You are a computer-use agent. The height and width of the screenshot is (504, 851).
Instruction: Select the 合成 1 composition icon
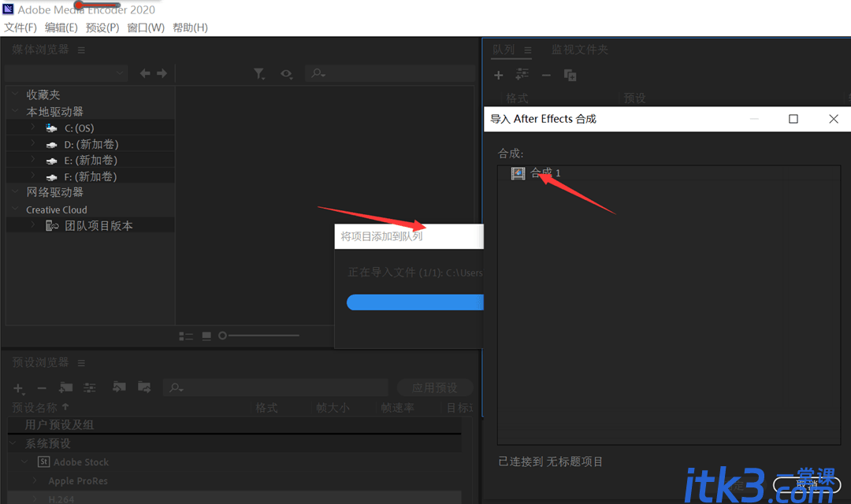(x=518, y=173)
